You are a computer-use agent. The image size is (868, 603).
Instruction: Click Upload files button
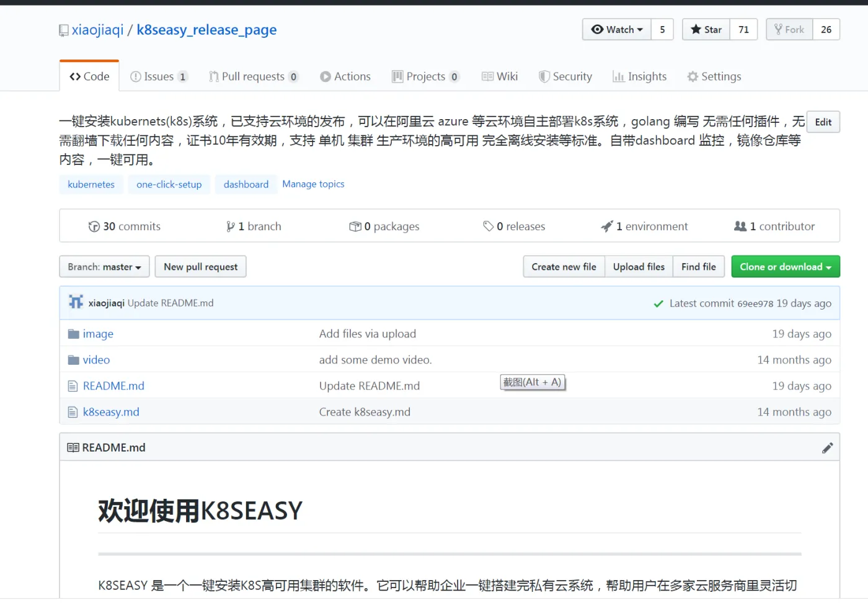point(639,267)
